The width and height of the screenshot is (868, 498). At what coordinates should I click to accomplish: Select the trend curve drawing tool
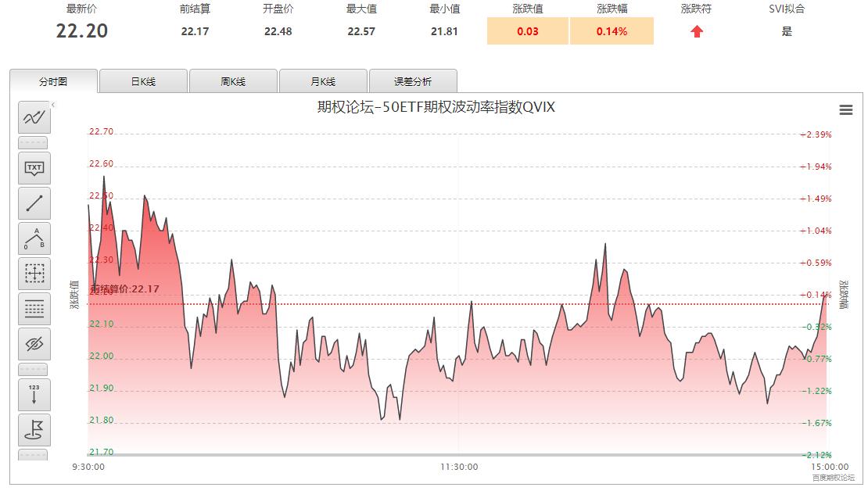click(34, 117)
